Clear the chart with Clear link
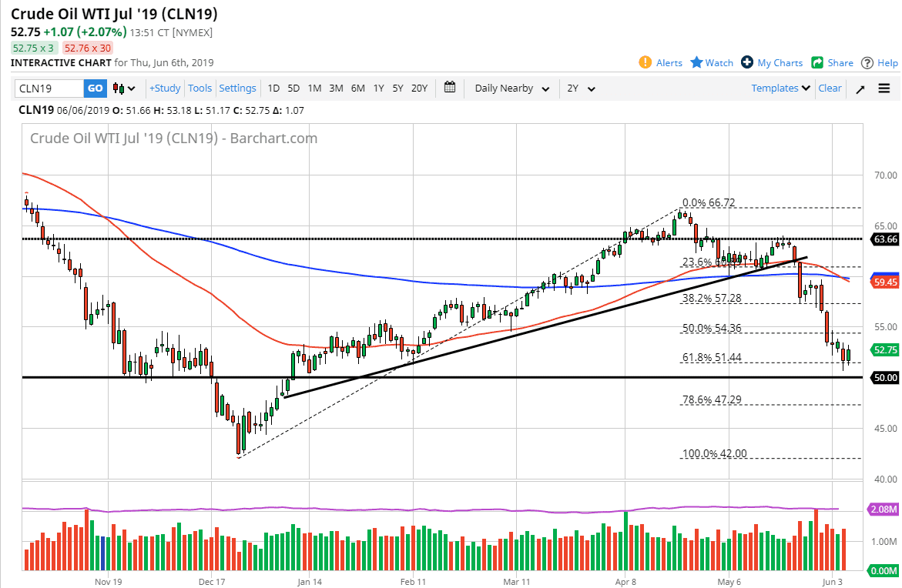The image size is (902, 588). [830, 88]
